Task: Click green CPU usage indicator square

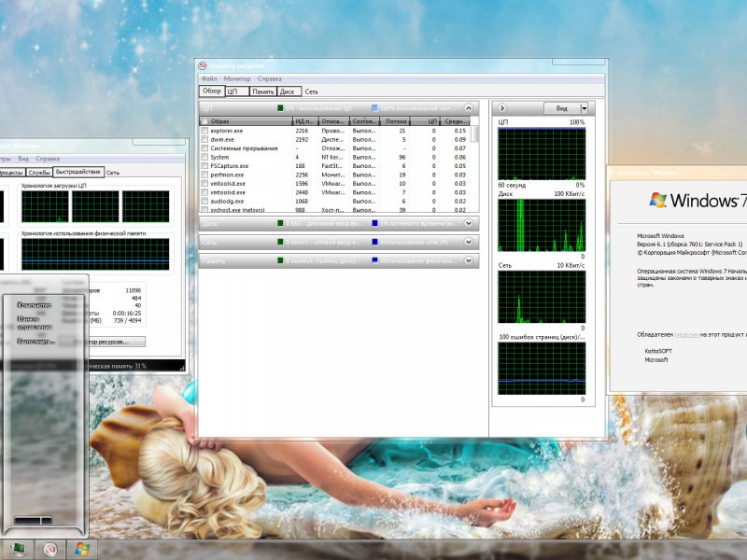Action: pyautogui.click(x=280, y=108)
